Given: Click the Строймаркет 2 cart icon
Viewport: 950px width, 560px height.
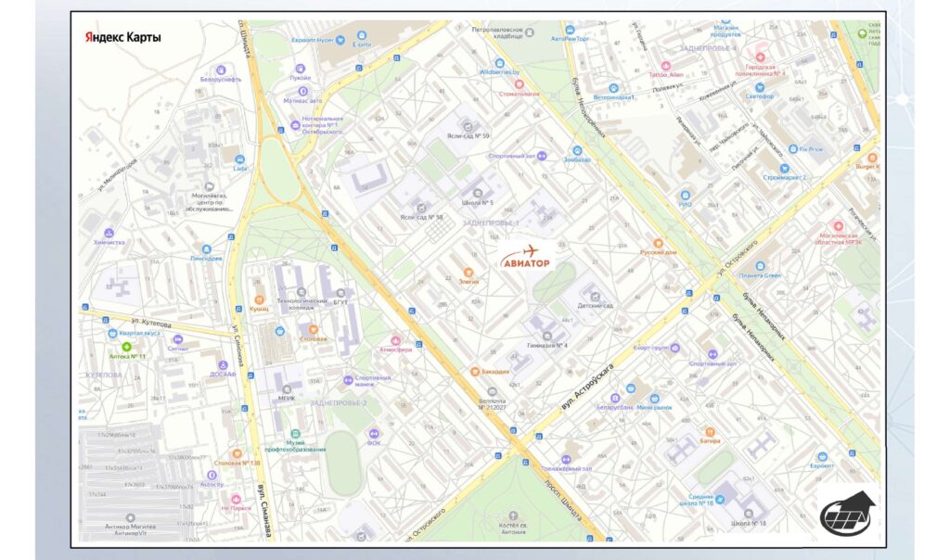Looking at the screenshot, I should pos(785,169).
